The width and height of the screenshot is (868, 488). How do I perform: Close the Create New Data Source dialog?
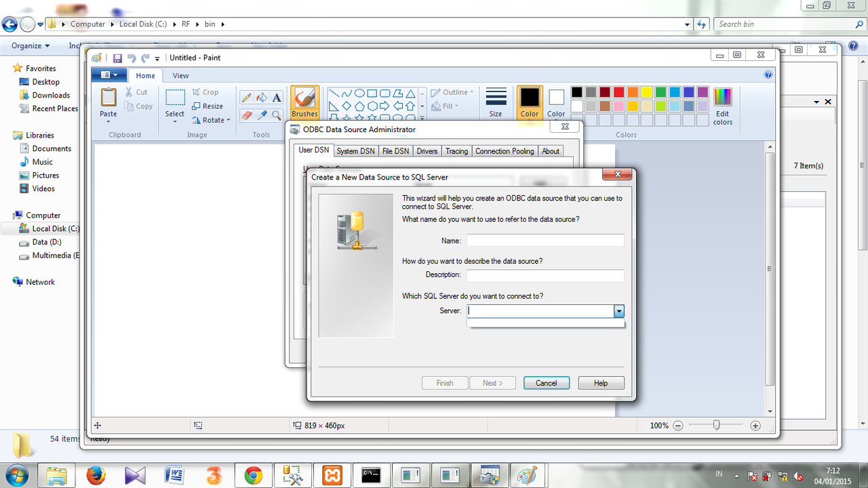(617, 175)
